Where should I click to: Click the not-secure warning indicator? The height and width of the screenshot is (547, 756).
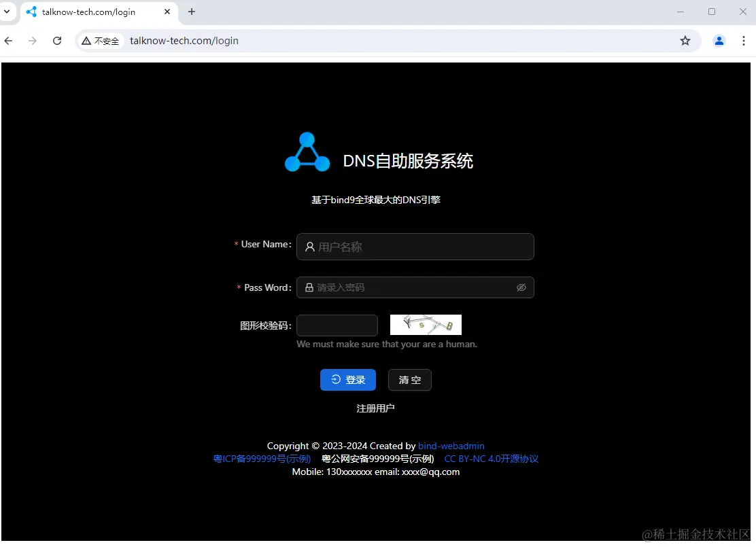pos(101,41)
